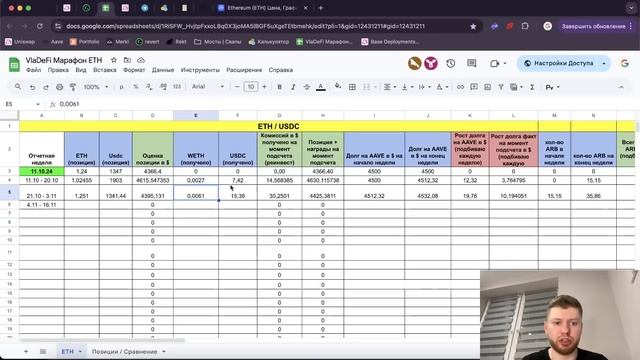Decrease the font size
This screenshot has width=640, height=360.
[237, 87]
